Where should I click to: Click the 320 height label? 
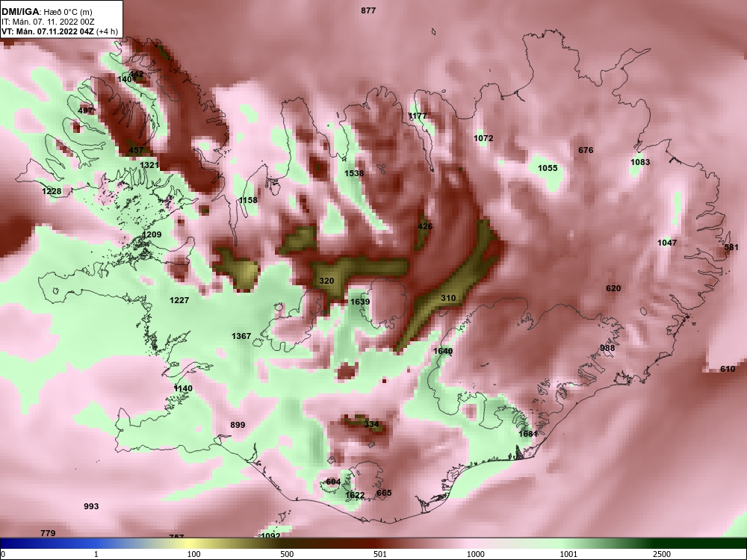point(326,281)
